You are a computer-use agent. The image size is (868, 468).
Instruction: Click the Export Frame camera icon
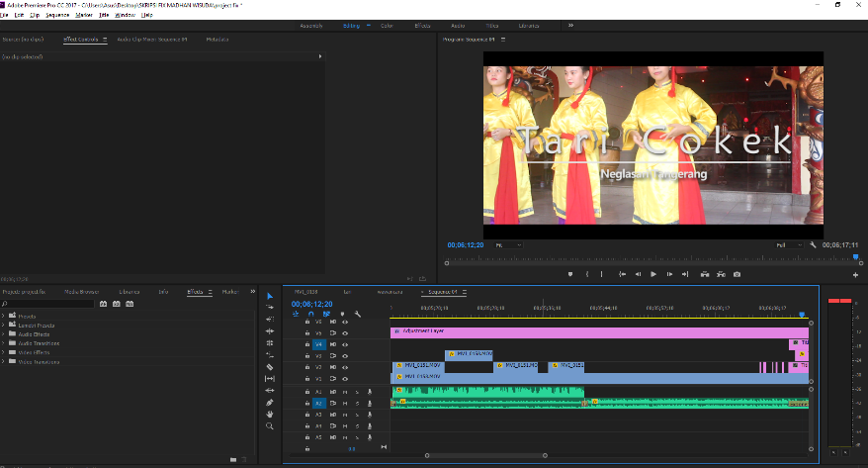[736, 274]
